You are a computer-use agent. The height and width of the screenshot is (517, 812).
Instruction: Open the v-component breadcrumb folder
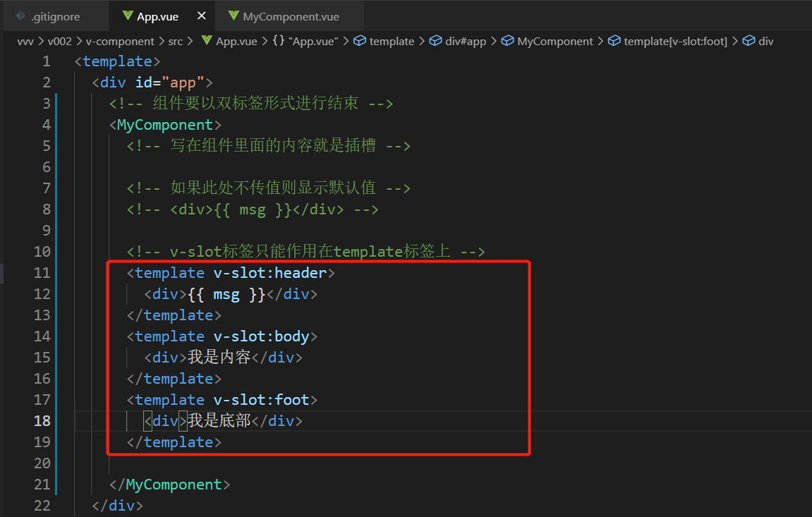[120, 42]
